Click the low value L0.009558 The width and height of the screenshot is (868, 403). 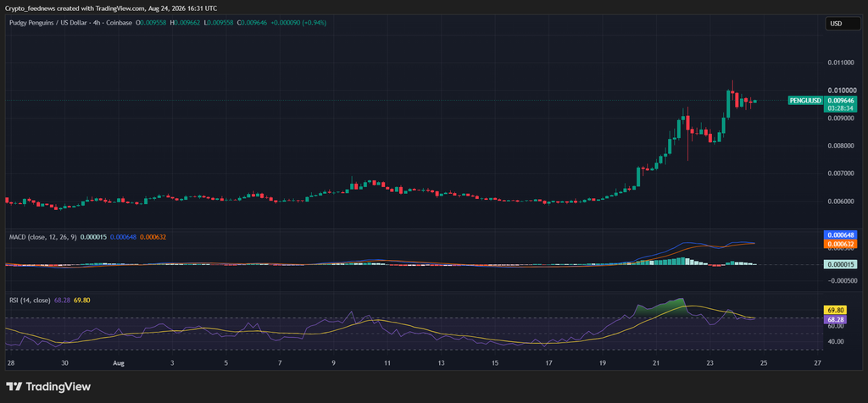coord(220,23)
